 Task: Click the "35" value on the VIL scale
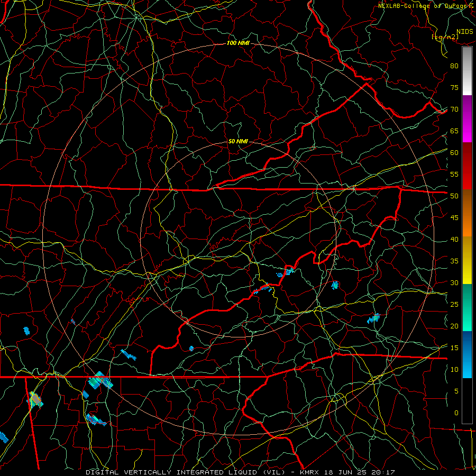click(x=454, y=261)
